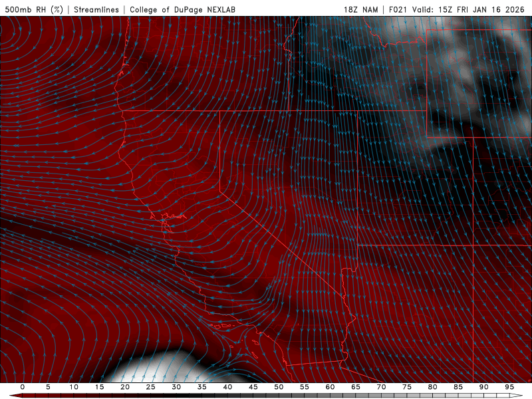This screenshot has height=399, width=532.
Task: Click the "85" tick label on the color scale
Action: tap(458, 387)
